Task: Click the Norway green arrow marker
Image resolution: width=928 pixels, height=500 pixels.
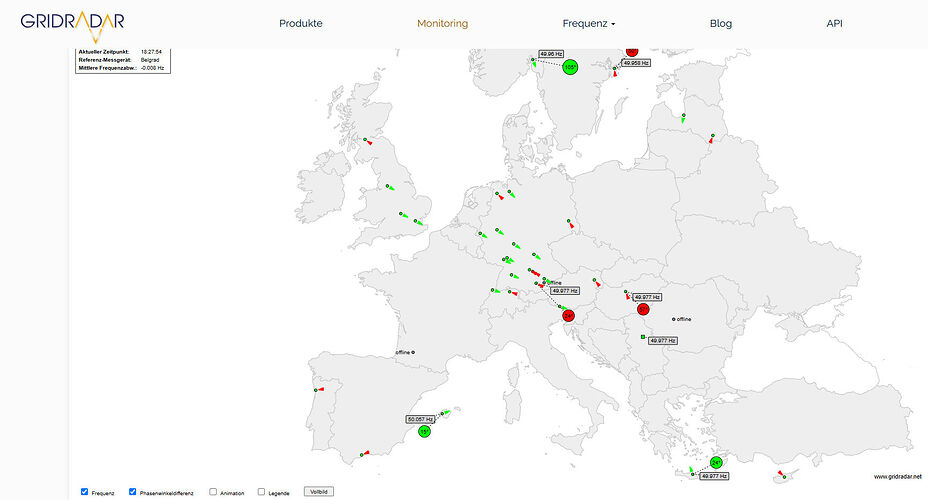Action: 534,62
